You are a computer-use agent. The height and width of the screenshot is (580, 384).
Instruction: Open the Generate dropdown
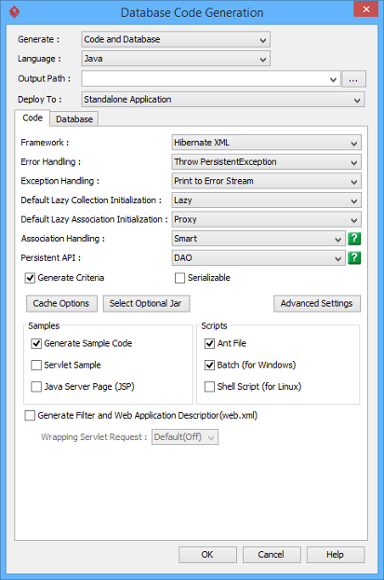coord(176,39)
